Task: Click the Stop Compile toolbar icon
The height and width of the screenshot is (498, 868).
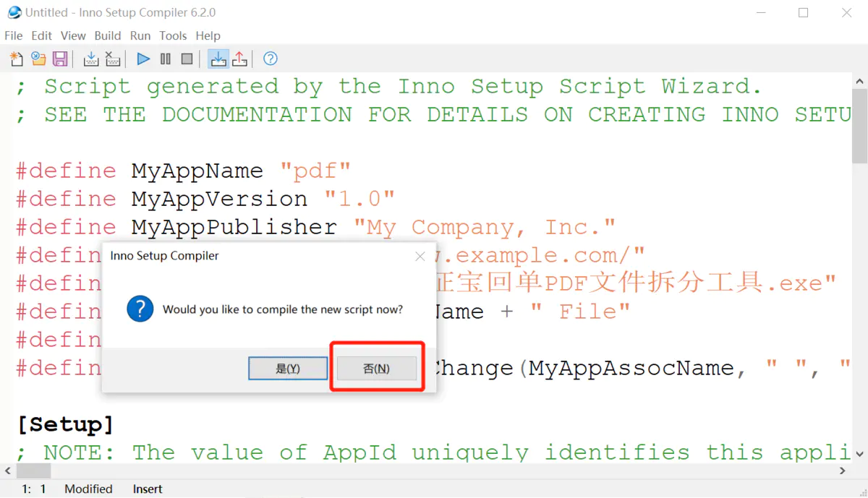Action: [x=113, y=59]
